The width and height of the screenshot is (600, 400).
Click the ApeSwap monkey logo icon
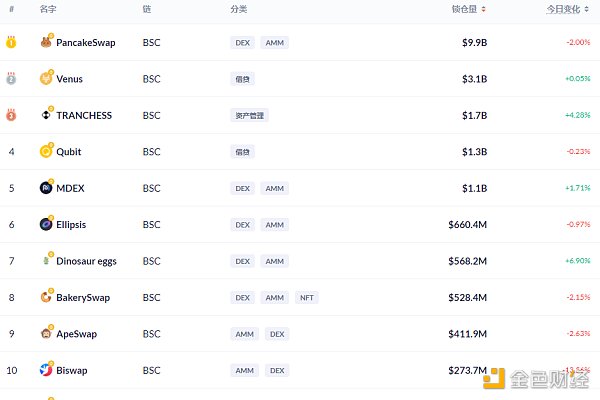[x=46, y=333]
